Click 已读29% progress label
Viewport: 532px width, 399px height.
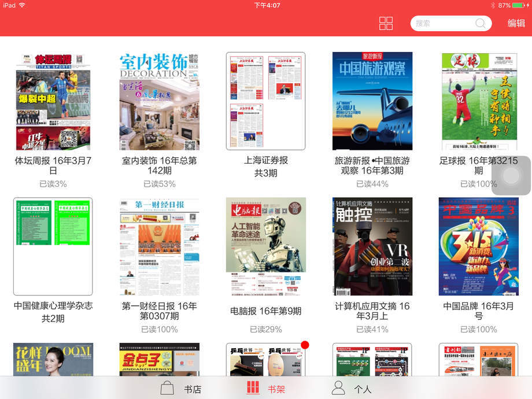265,329
